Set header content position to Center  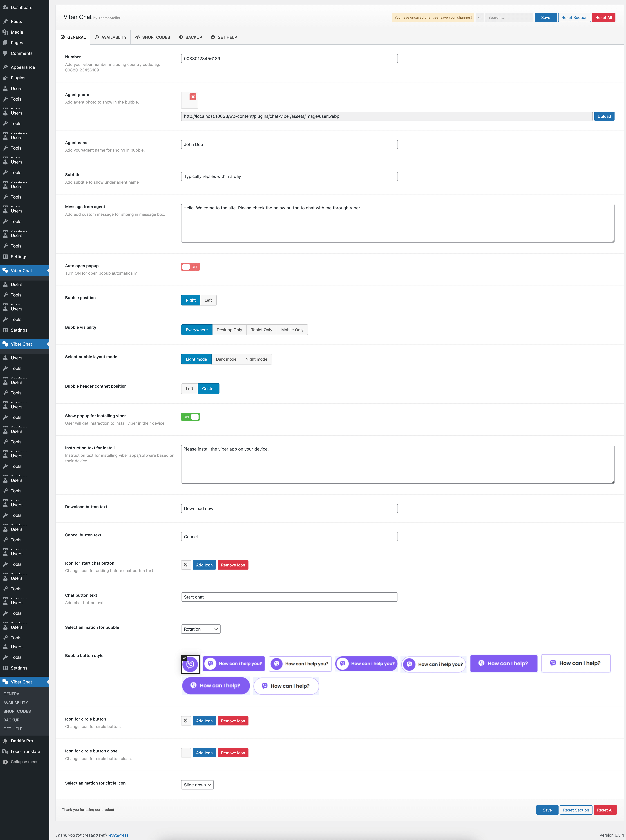coord(208,389)
